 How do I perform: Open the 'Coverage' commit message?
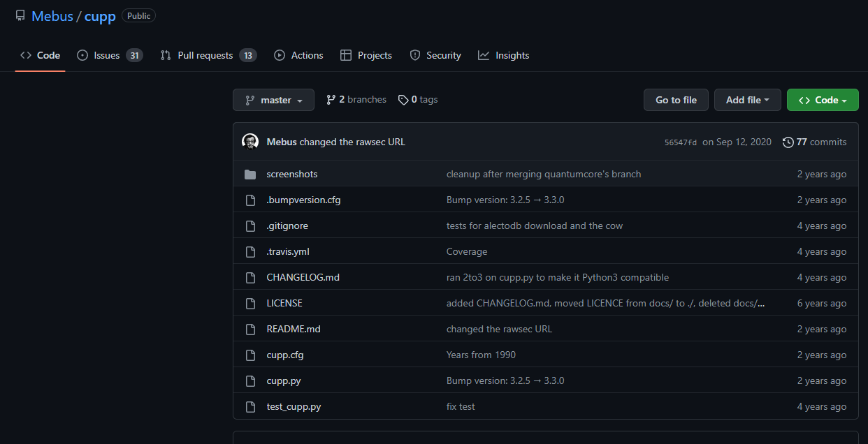click(x=467, y=251)
